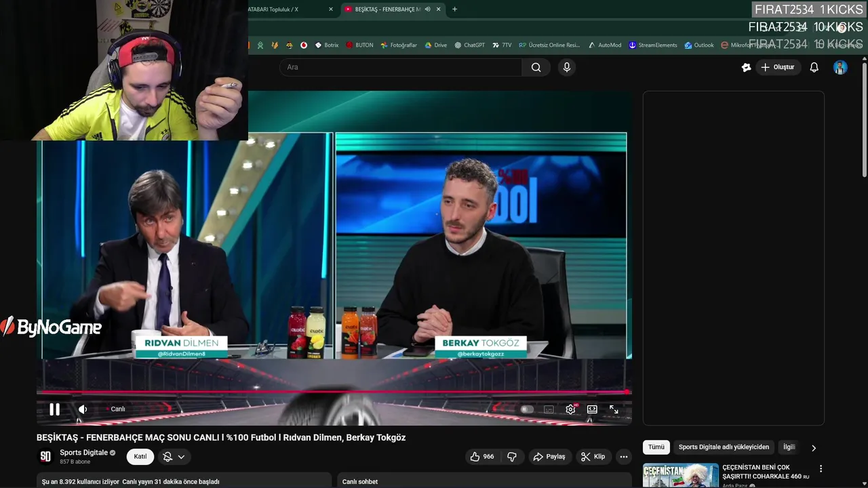Open the Fotoğraflar bookmark
868x488 pixels.
coord(399,45)
